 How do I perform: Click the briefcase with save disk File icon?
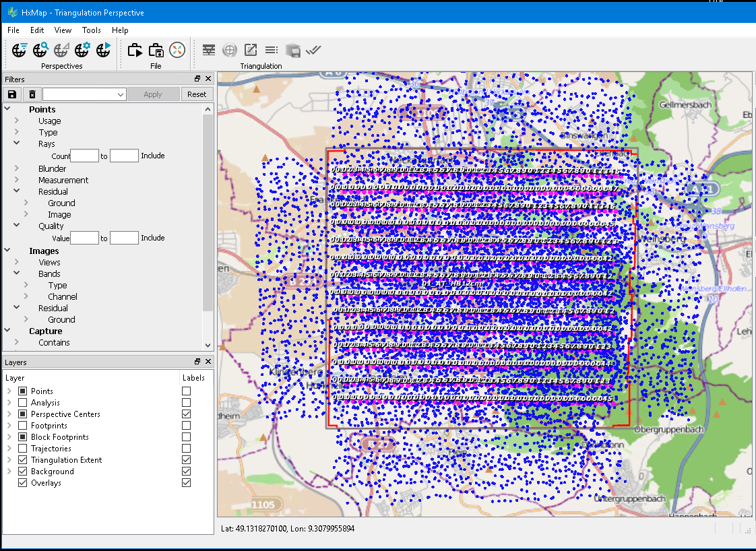click(156, 50)
